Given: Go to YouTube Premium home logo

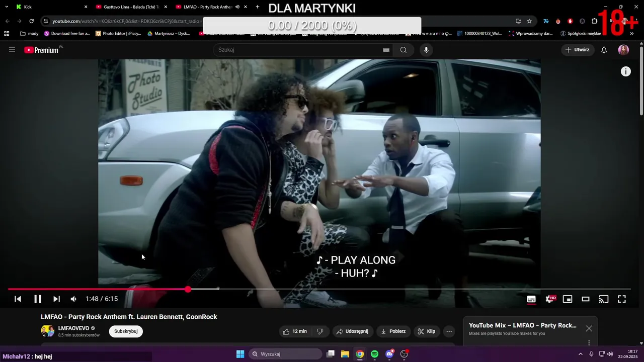Looking at the screenshot, I should [x=43, y=50].
